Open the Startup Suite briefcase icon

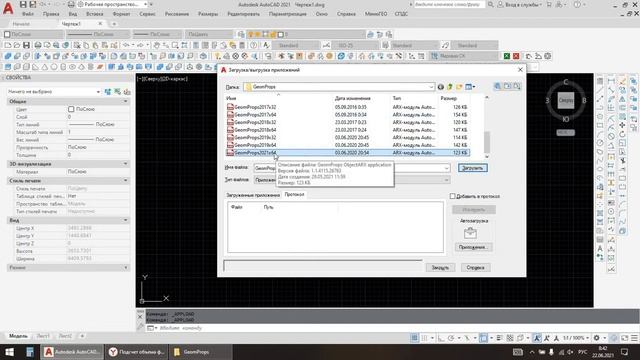(x=470, y=233)
